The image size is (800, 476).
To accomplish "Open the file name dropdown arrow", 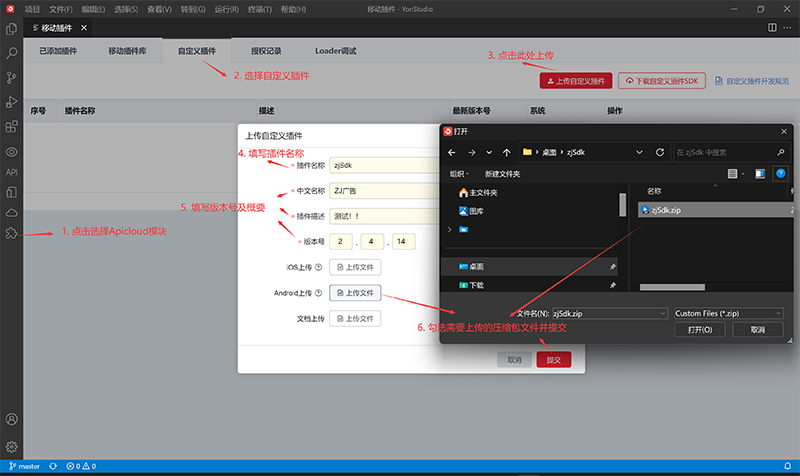I will pos(662,313).
